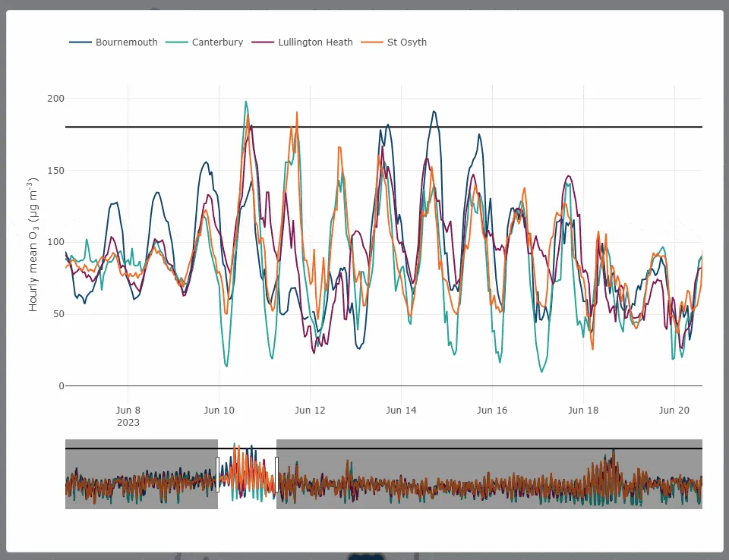The image size is (729, 560).
Task: Click the Jun 20 x-axis tick label
Action: tap(674, 411)
